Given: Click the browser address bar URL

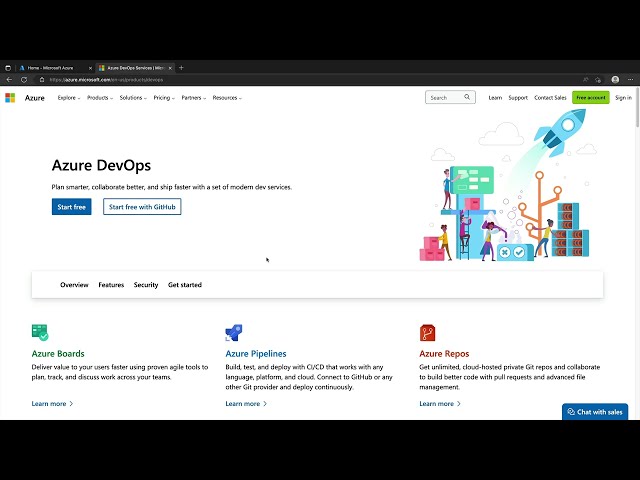Looking at the screenshot, I should point(106,80).
